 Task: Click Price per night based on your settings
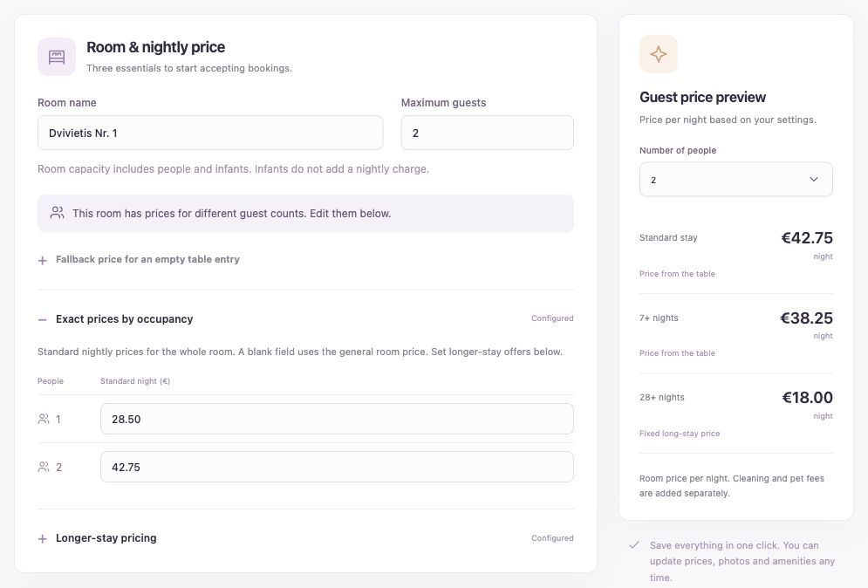(x=728, y=120)
